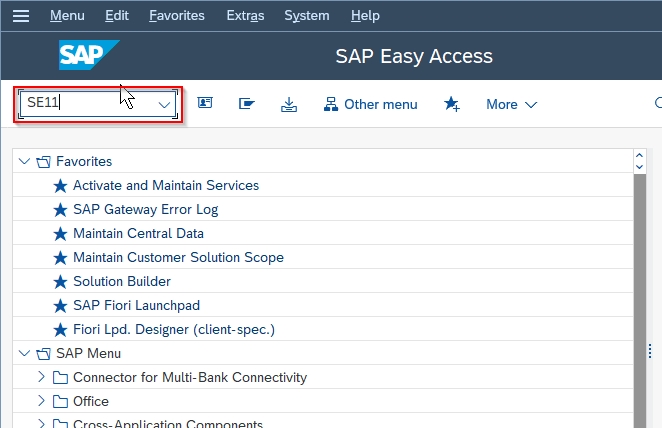Open the hamburger menu icon
The image size is (662, 428).
point(21,16)
